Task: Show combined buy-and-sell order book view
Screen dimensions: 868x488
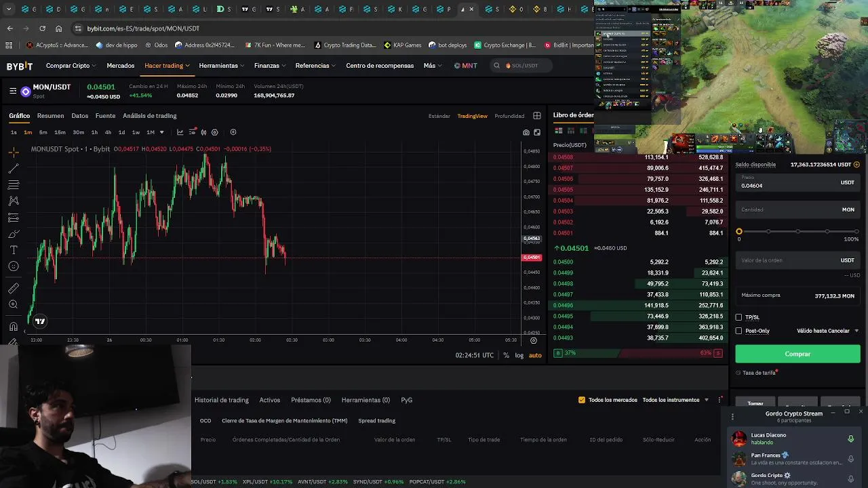Action: [x=559, y=131]
